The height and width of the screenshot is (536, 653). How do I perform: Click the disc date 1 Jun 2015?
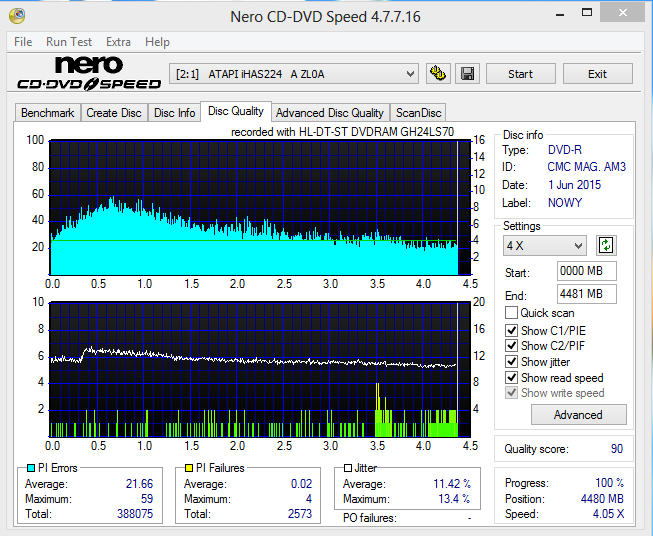(x=574, y=185)
